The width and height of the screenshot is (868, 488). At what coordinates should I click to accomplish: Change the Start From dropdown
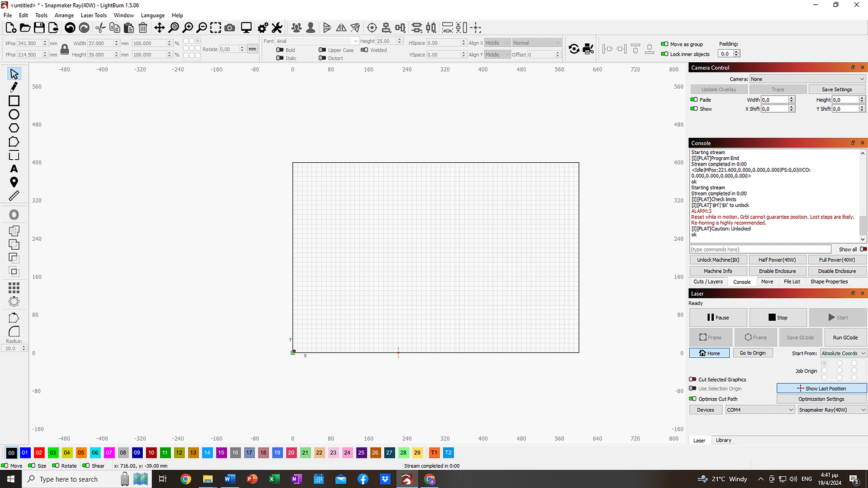click(843, 353)
